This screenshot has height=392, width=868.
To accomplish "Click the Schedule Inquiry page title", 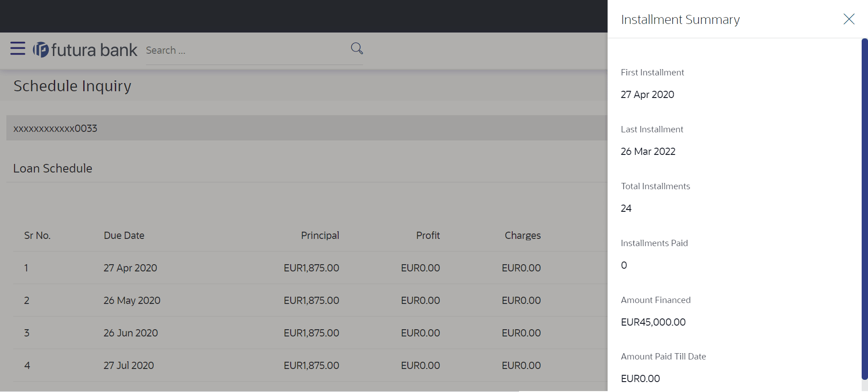I will coord(72,86).
